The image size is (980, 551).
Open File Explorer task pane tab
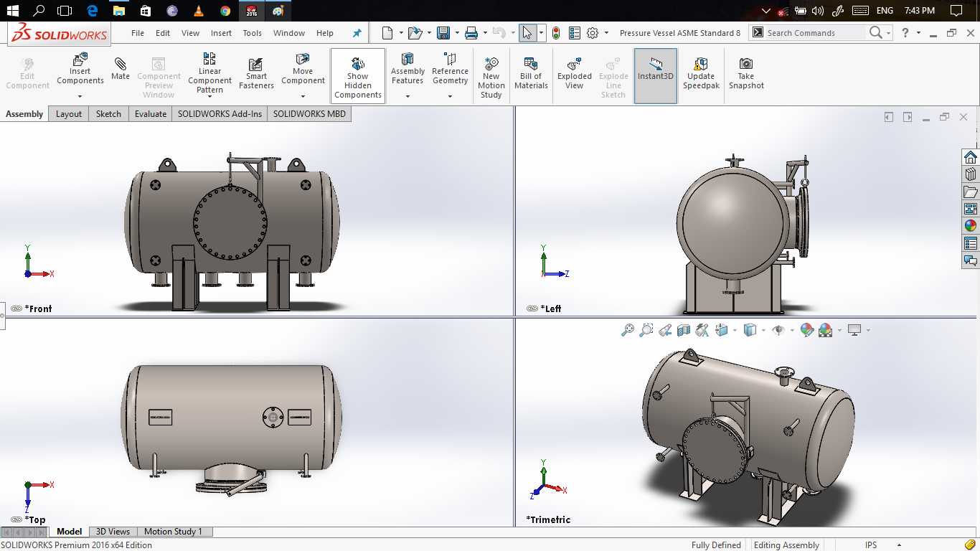pos(970,192)
